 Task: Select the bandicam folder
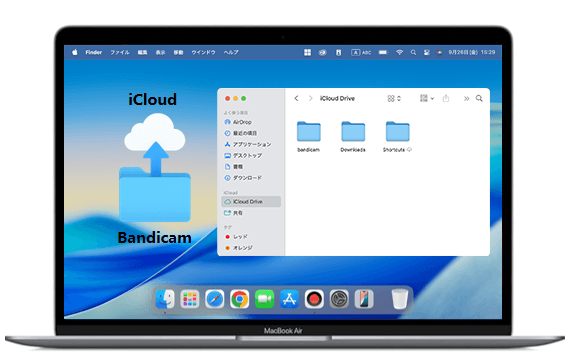309,131
